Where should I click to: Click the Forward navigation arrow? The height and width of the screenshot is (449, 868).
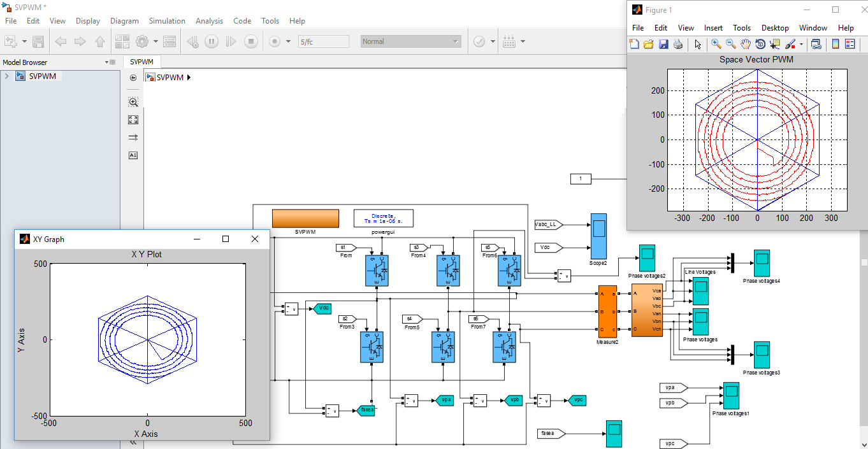(x=80, y=41)
